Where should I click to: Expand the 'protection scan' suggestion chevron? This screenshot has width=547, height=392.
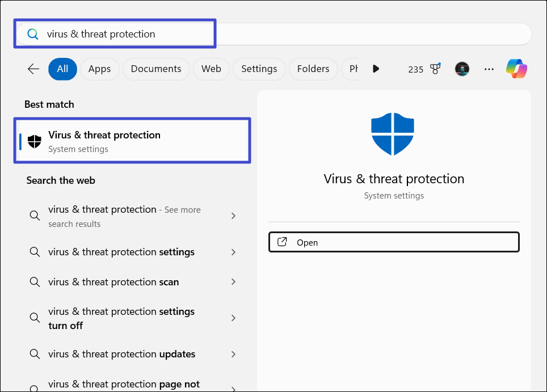point(233,282)
